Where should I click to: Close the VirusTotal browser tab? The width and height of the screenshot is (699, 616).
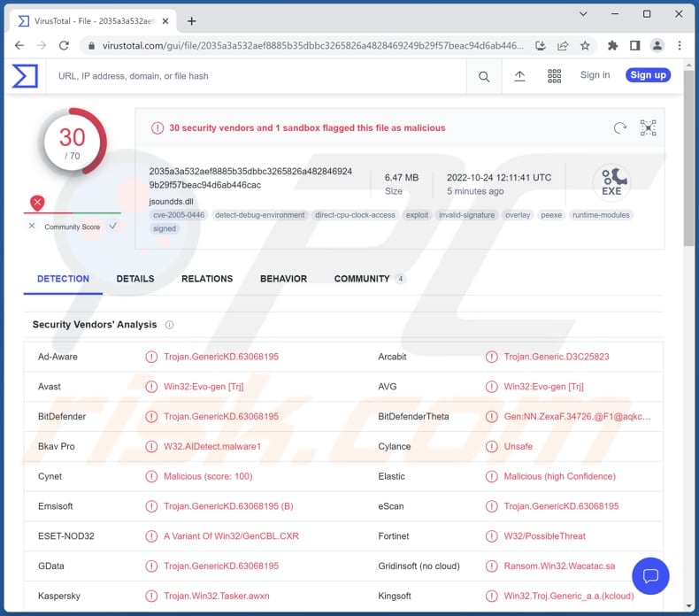click(165, 21)
